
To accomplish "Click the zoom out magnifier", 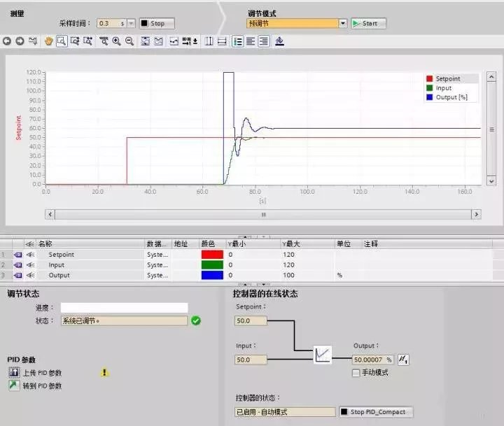I will [129, 41].
